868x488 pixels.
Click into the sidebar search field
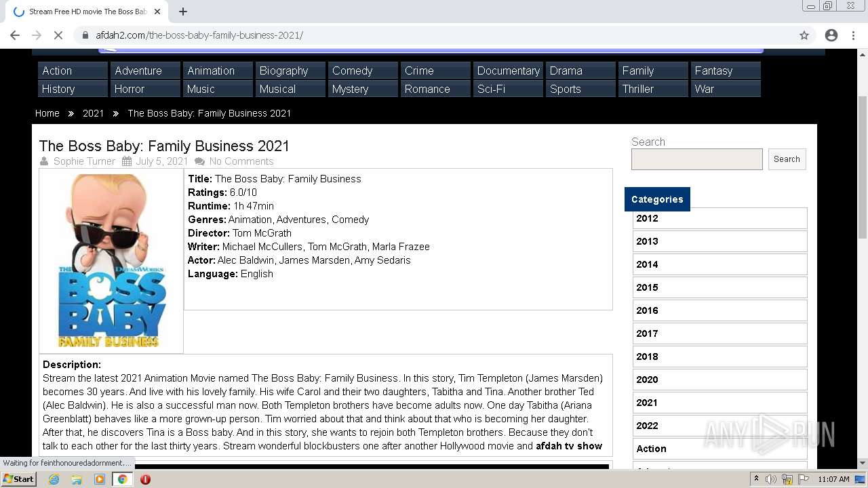(x=696, y=159)
